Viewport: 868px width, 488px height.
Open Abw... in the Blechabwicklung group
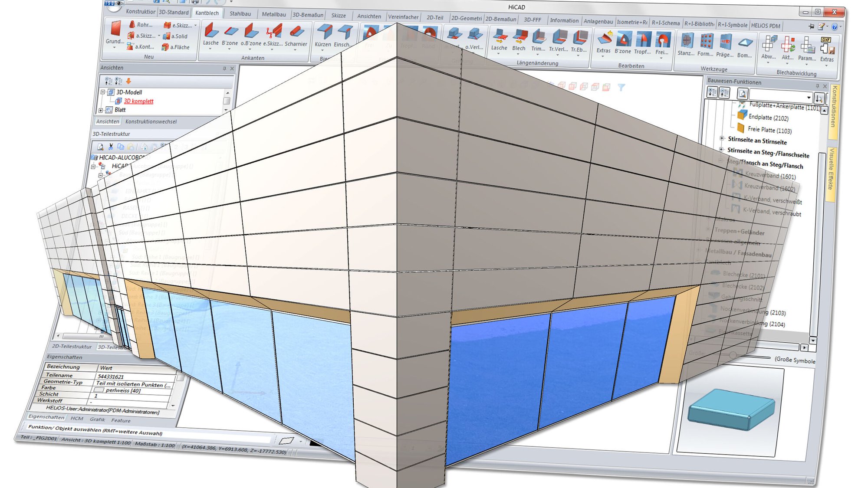coord(769,45)
